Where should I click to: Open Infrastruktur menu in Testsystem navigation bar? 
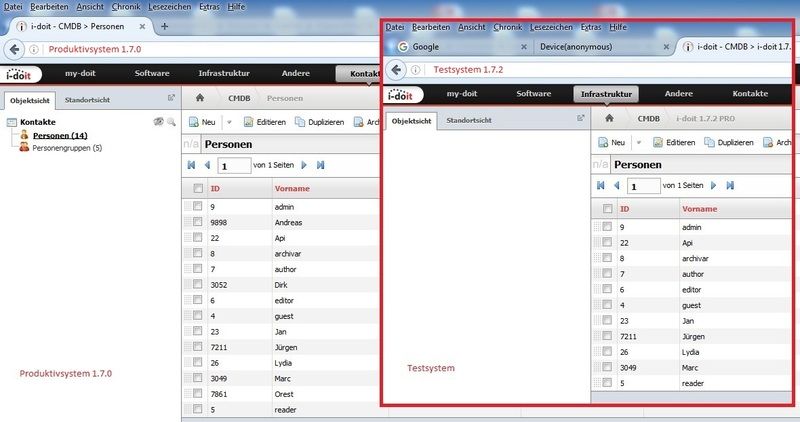[606, 94]
